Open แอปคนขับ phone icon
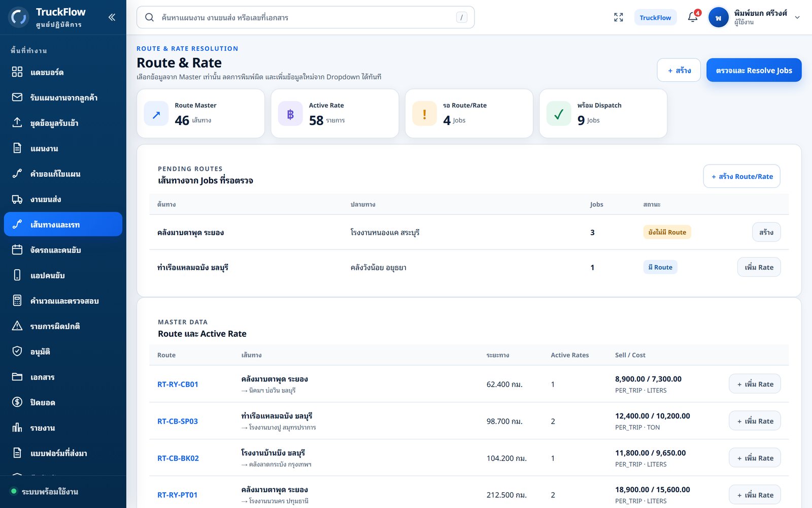The height and width of the screenshot is (508, 812). pos(17,275)
